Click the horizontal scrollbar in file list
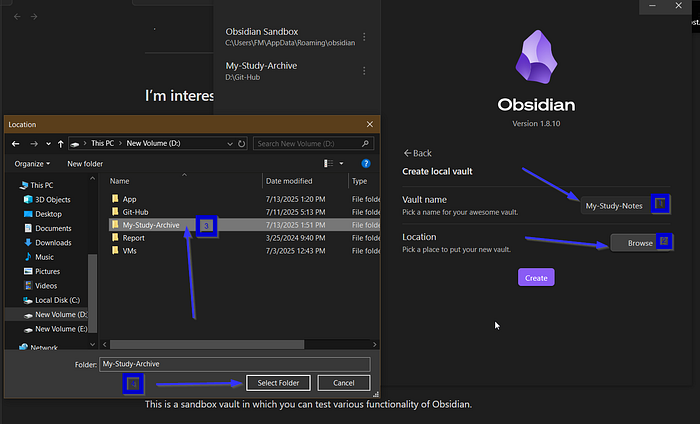 coord(207,345)
